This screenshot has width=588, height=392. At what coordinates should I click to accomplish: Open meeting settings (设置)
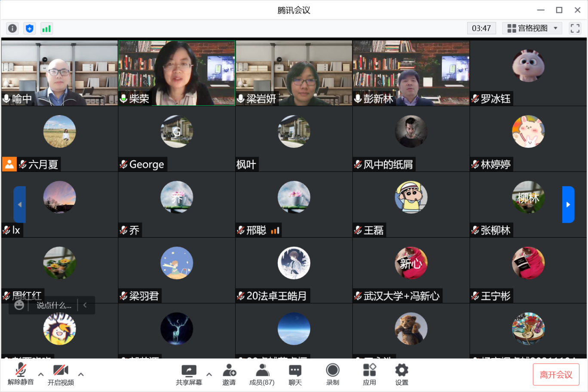[x=401, y=374]
